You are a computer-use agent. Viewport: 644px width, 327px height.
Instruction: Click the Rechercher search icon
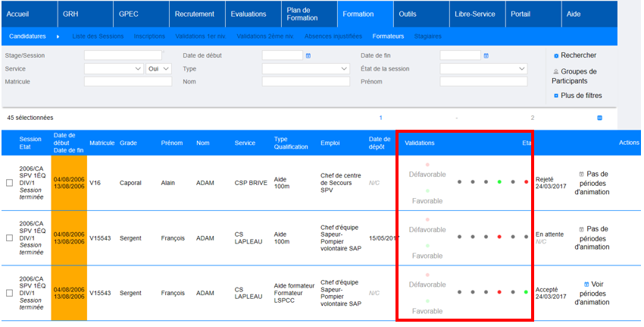tap(556, 55)
